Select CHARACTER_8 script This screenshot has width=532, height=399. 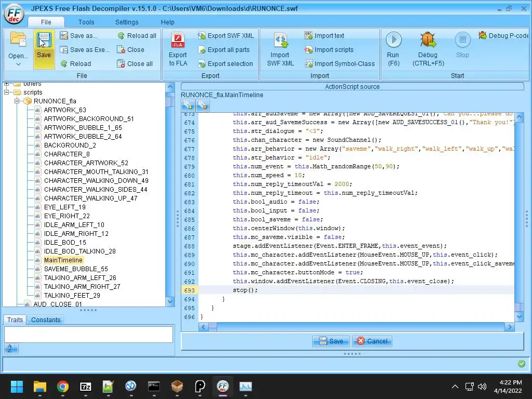click(67, 154)
